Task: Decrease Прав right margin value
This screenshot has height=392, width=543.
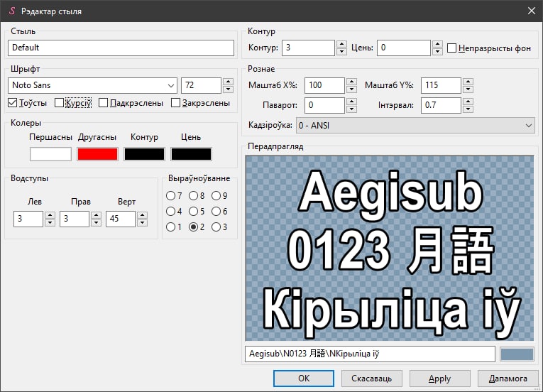Action: 96,223
